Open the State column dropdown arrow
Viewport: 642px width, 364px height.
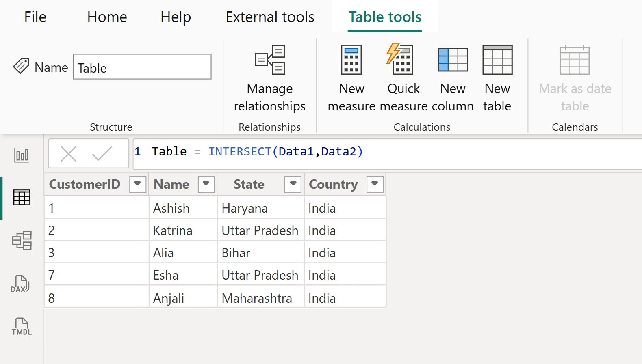tap(293, 184)
